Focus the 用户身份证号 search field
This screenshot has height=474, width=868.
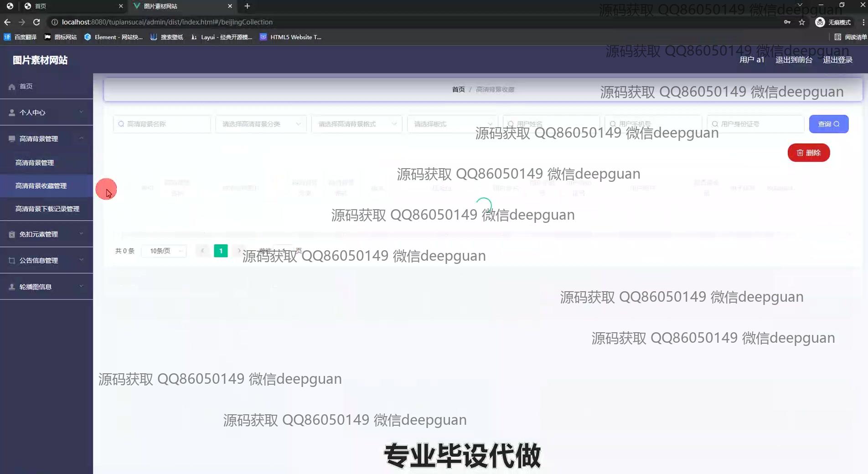click(755, 124)
